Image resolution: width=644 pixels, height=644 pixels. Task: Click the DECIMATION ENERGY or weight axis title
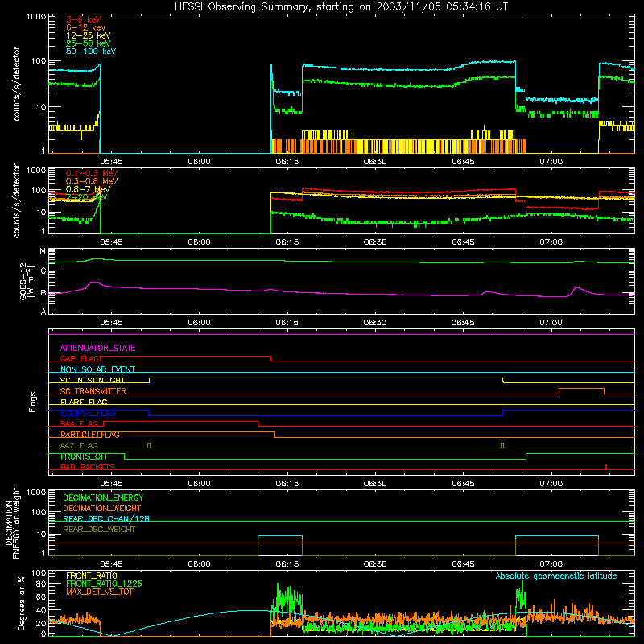12,522
